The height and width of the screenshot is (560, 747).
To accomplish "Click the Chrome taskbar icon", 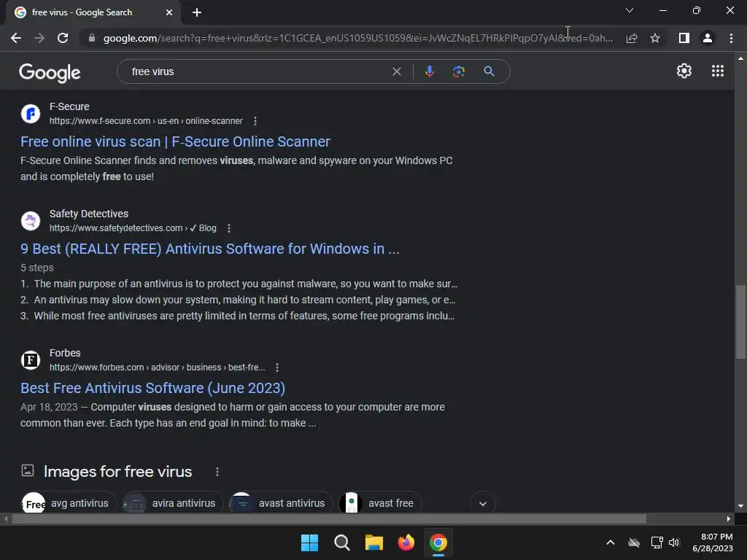I will (x=438, y=542).
